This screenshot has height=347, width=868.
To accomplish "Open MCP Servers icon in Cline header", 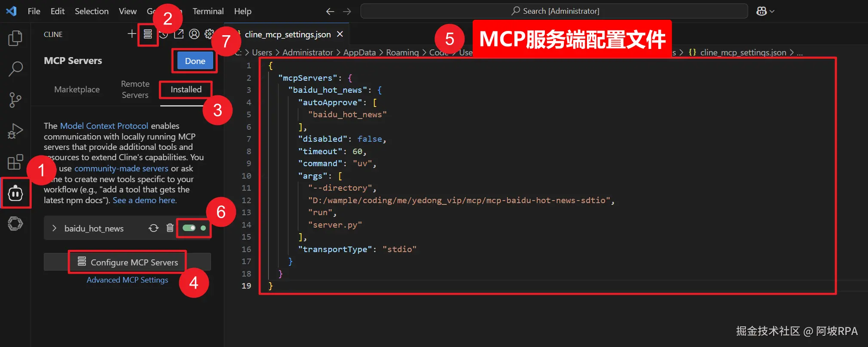I will click(x=148, y=34).
